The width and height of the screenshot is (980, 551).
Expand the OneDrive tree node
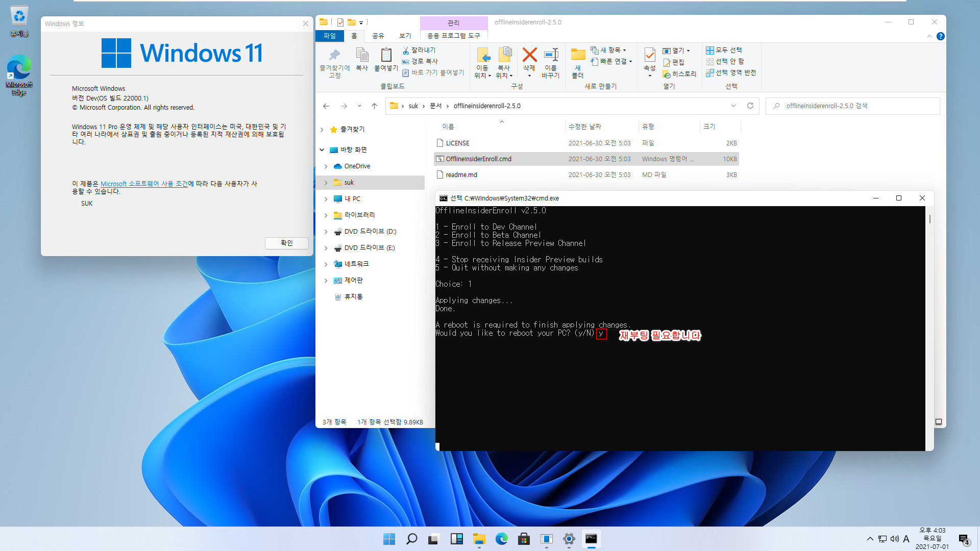tap(326, 166)
